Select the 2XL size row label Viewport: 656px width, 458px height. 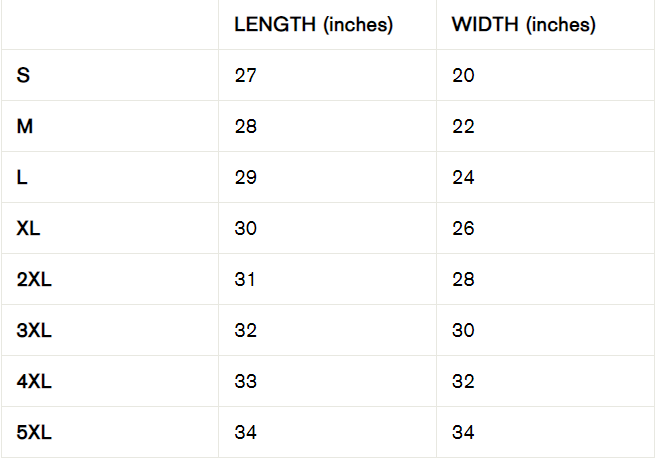(34, 280)
